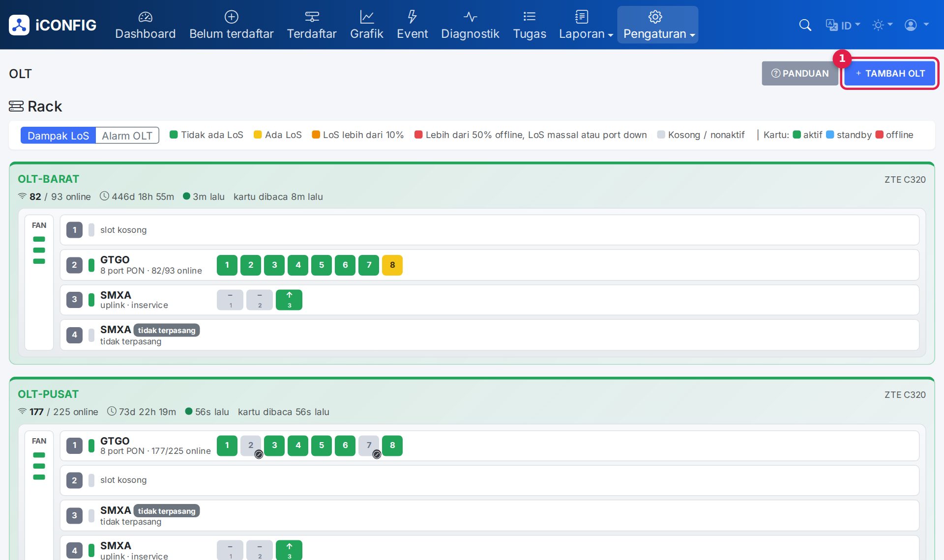Select slot 4 SMXA row in OLT-BARAT
This screenshot has height=560, width=944.
tap(489, 335)
